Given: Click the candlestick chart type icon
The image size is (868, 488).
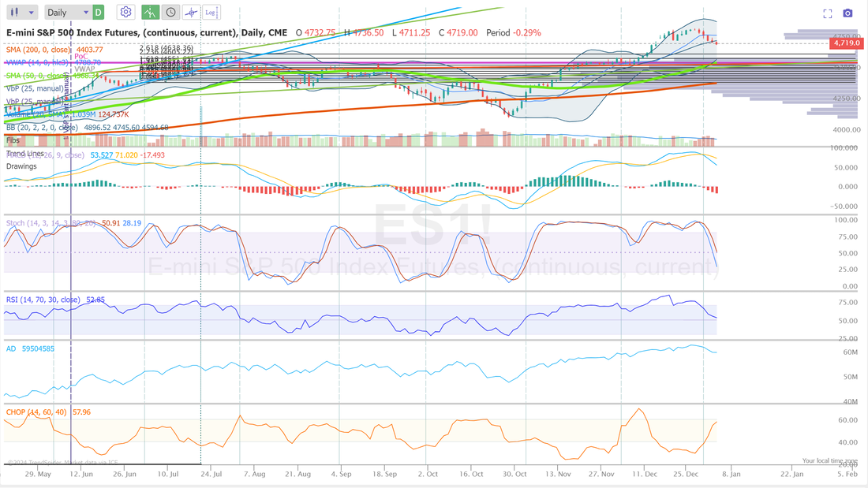Looking at the screenshot, I should [15, 12].
